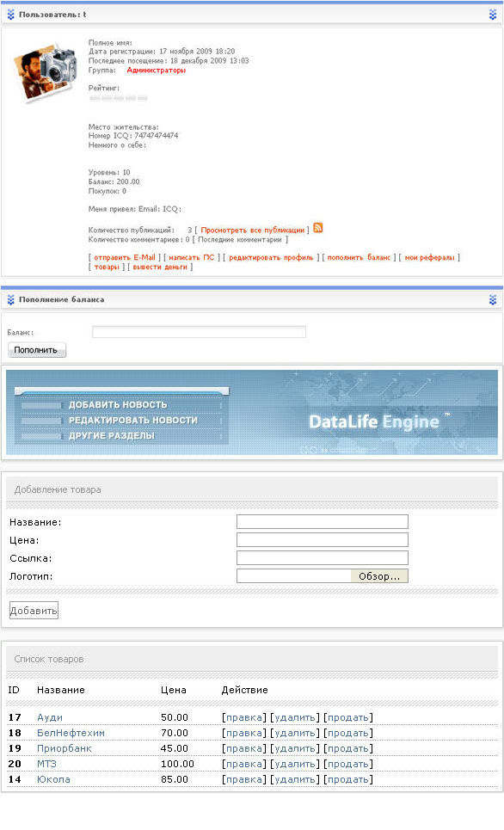504x830 pixels.
Task: Click the orange RSS feed icon
Action: (x=317, y=228)
